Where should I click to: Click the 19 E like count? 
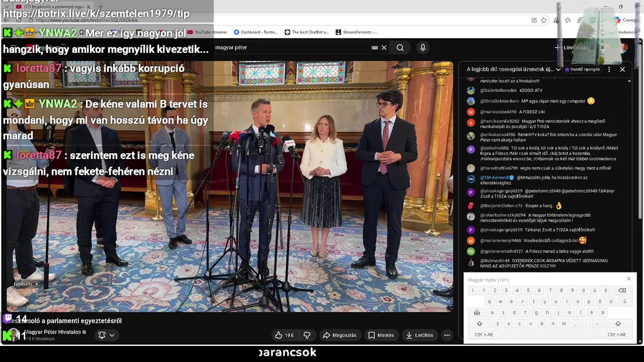[289, 335]
